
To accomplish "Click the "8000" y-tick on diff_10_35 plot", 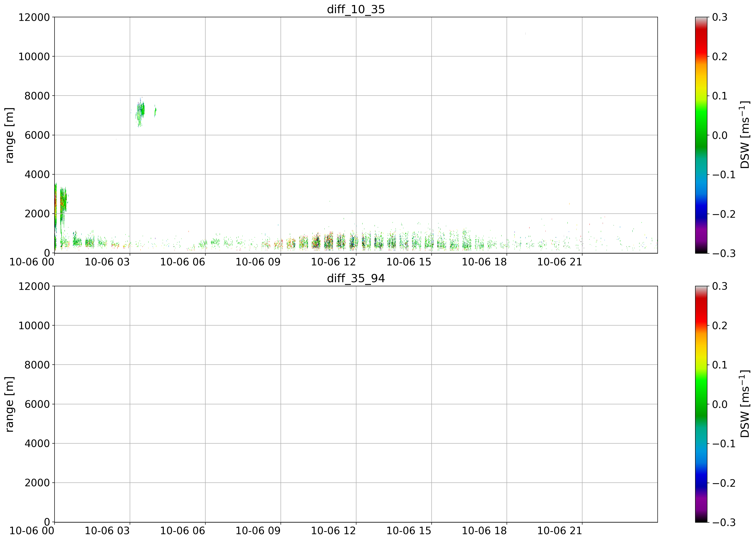I will click(x=37, y=96).
